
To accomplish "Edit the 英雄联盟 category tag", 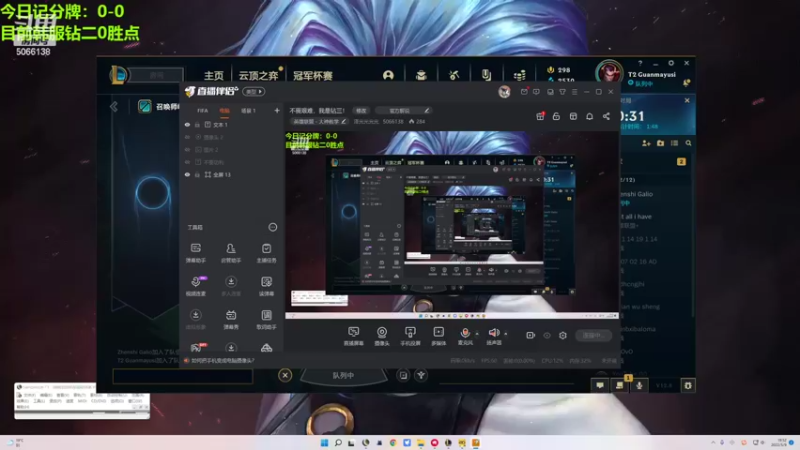I will pyautogui.click(x=319, y=121).
